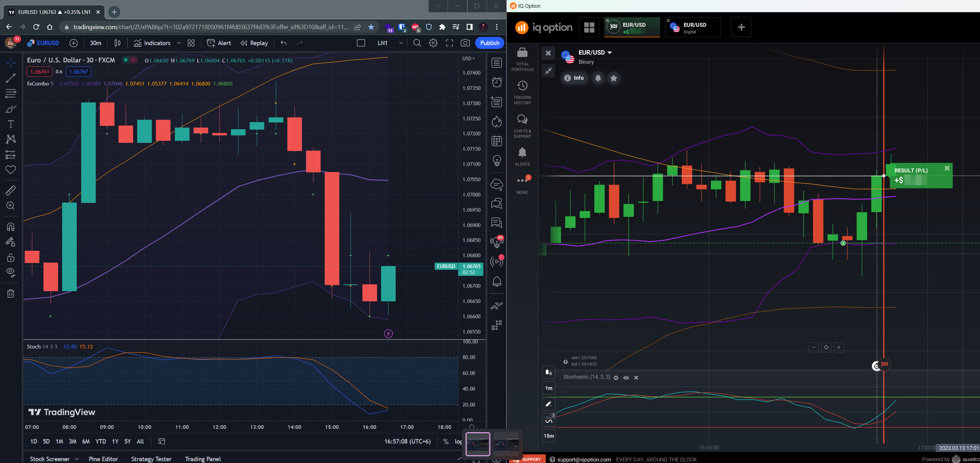Screen dimensions: 980x463
Task: Open the Trading Panel tab
Action: coord(203,459)
